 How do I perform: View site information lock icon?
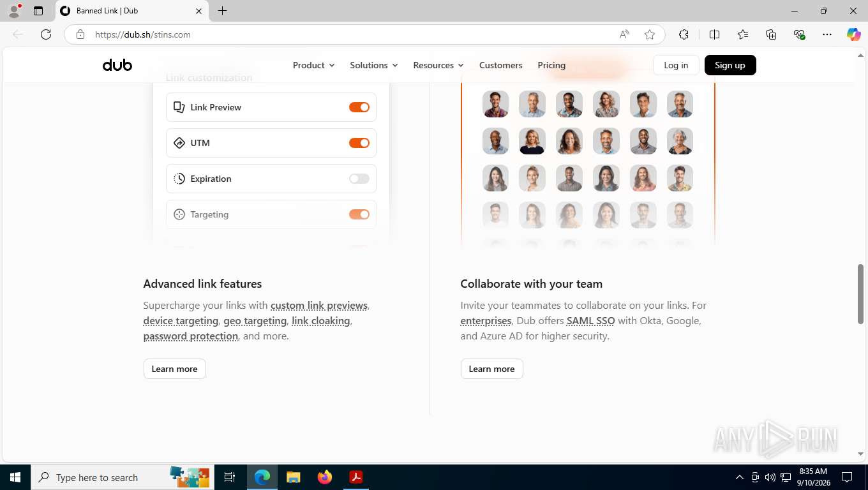(x=80, y=34)
